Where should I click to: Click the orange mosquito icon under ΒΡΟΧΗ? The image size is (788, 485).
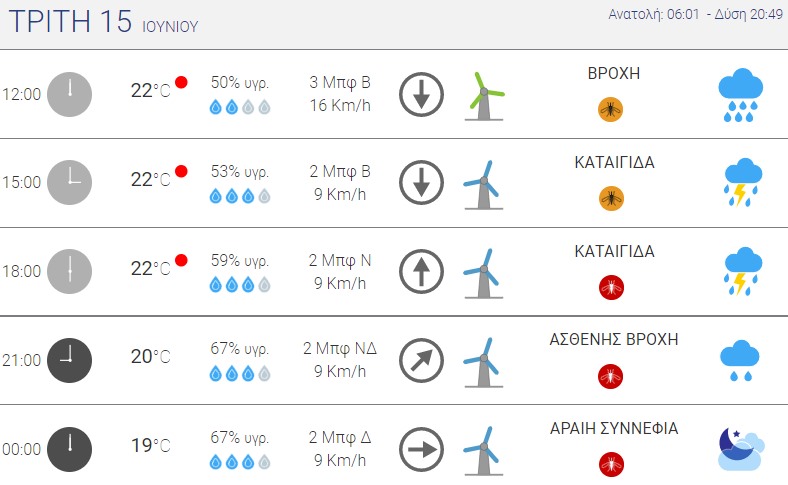coord(611,111)
